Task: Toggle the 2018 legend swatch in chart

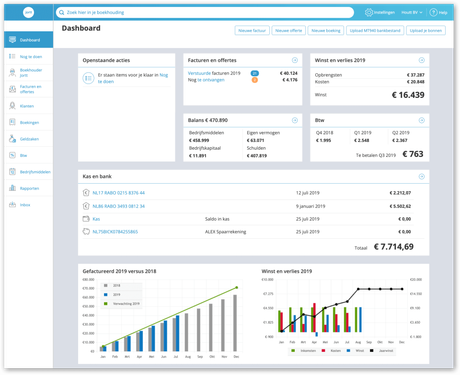Action: pos(106,286)
